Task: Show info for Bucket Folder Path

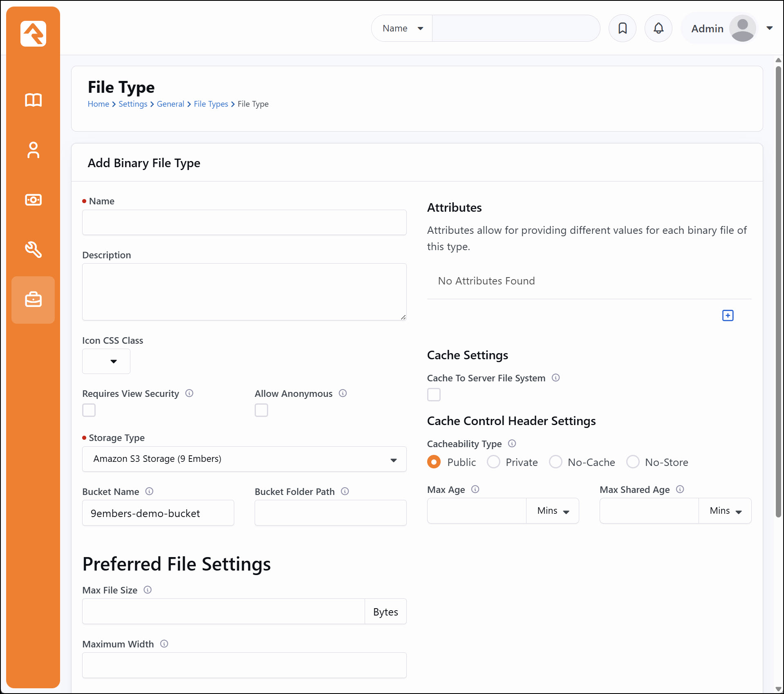Action: (x=345, y=491)
